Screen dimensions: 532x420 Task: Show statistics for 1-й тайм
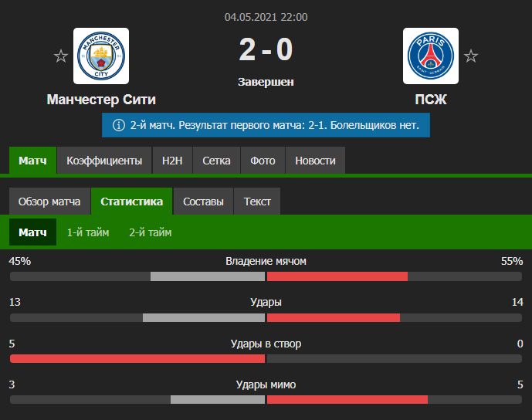88,232
